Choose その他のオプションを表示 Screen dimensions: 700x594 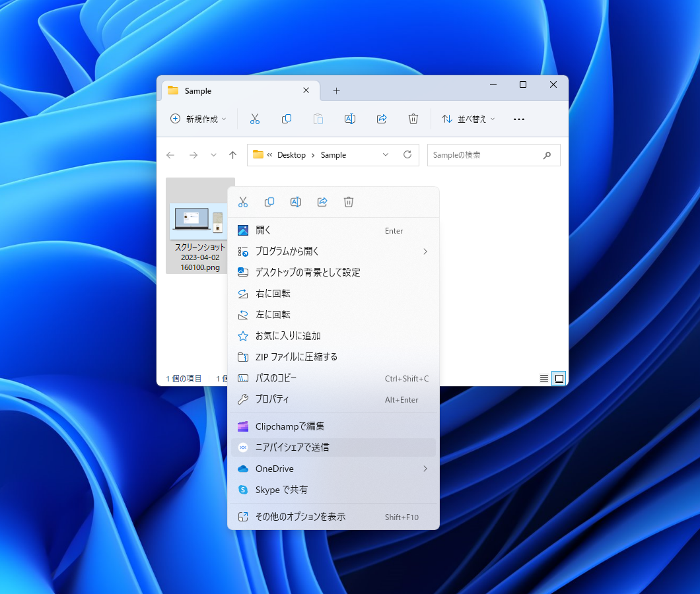pos(333,517)
